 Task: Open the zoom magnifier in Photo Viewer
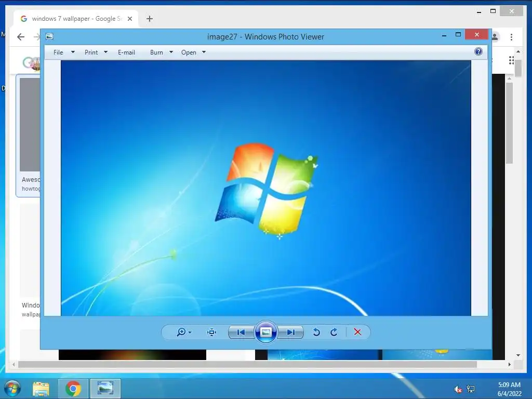point(181,332)
